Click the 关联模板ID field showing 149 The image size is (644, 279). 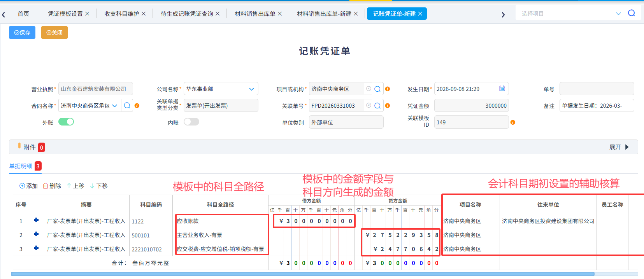471,122
